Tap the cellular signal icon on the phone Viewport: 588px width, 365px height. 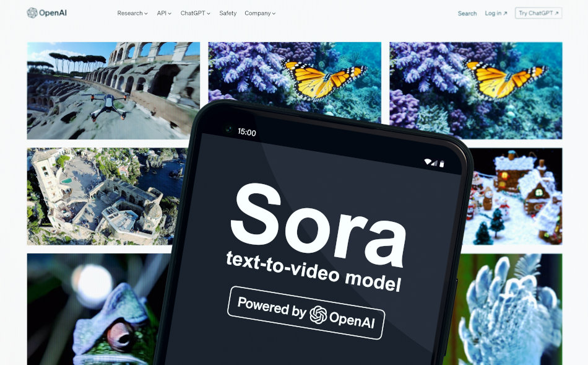point(435,164)
